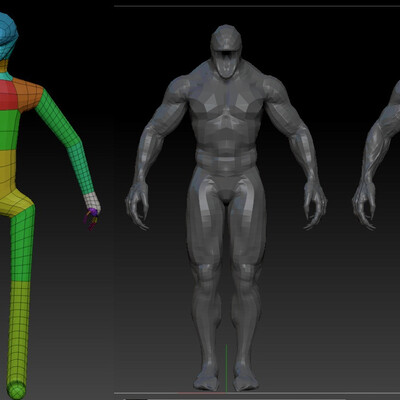Click the orange shoulder polygroup
The image size is (400, 400).
[x=28, y=94]
